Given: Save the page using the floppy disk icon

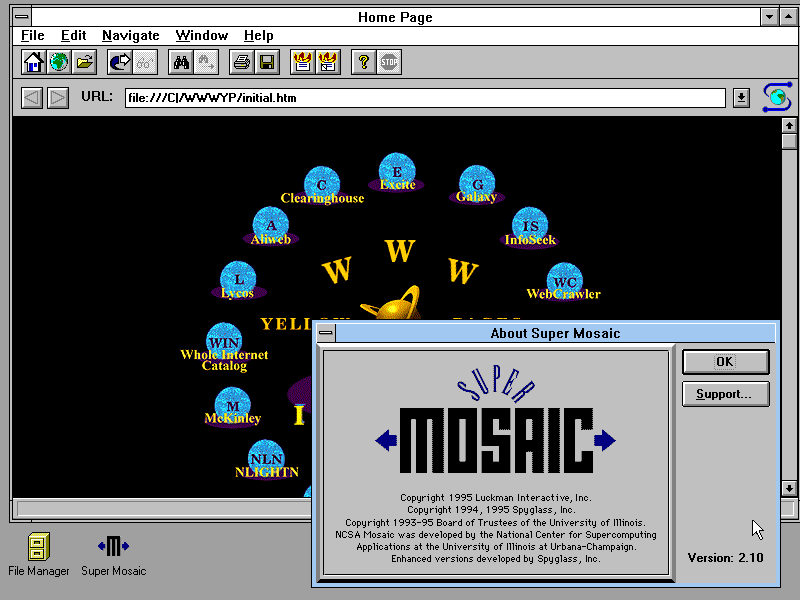Looking at the screenshot, I should tap(267, 62).
